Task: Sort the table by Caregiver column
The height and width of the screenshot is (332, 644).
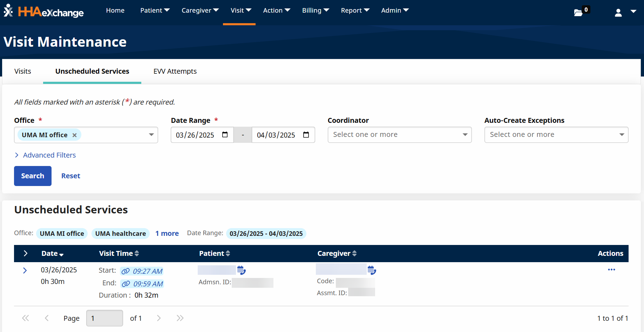Action: [x=354, y=253]
